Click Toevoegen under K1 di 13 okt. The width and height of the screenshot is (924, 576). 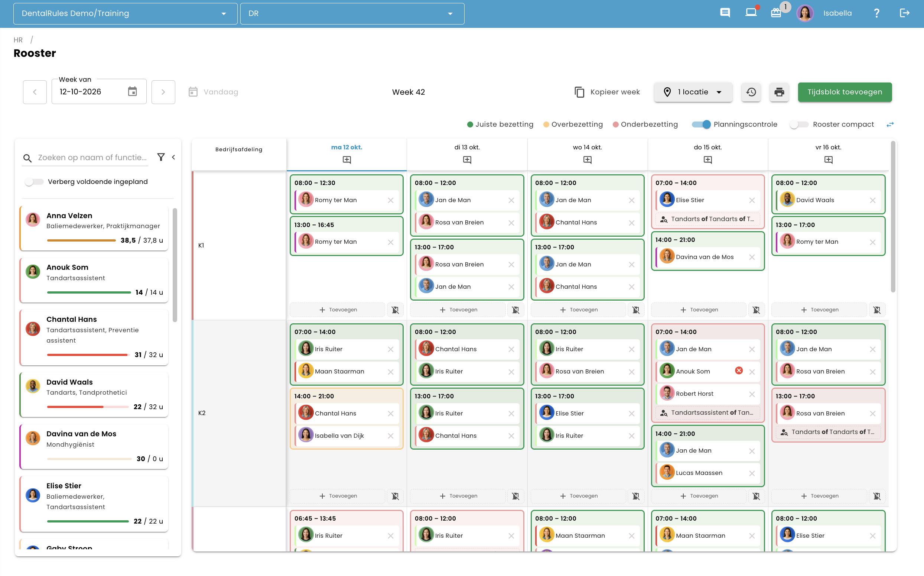[x=458, y=310]
